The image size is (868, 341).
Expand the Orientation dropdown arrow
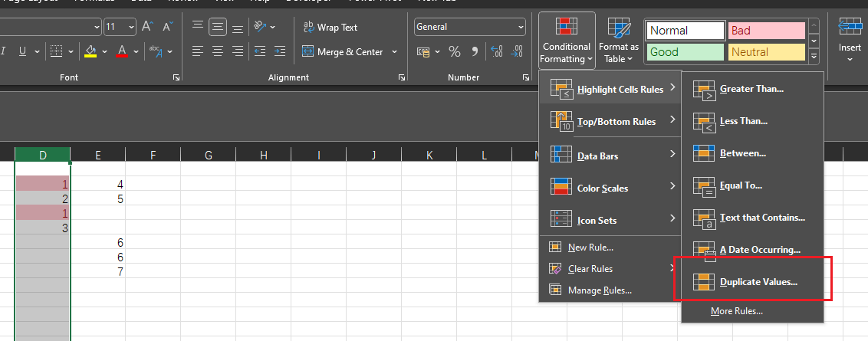(x=273, y=27)
